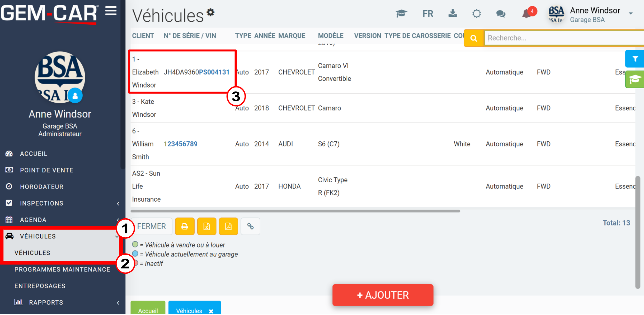Click the hamburger menu icon
Screen dimensions: 644x315
[111, 11]
